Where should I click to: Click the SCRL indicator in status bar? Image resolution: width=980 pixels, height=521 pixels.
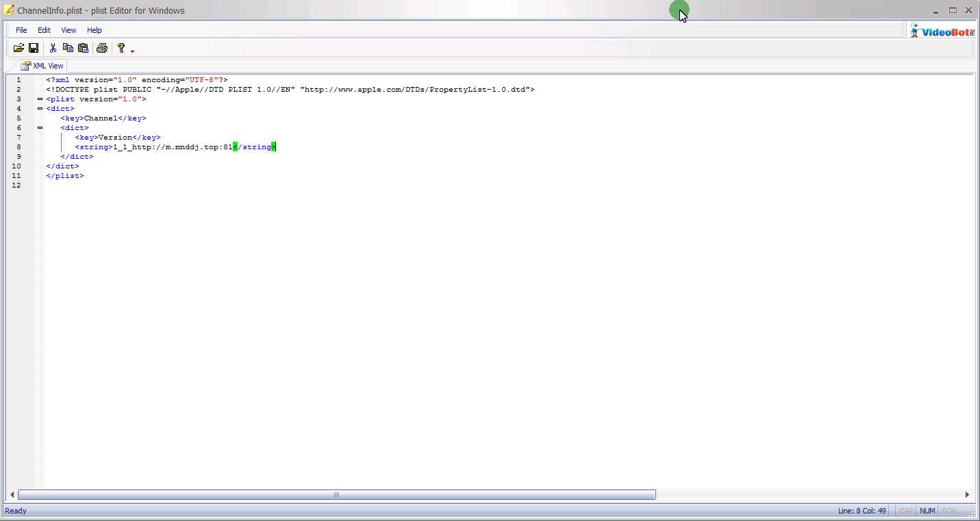950,511
